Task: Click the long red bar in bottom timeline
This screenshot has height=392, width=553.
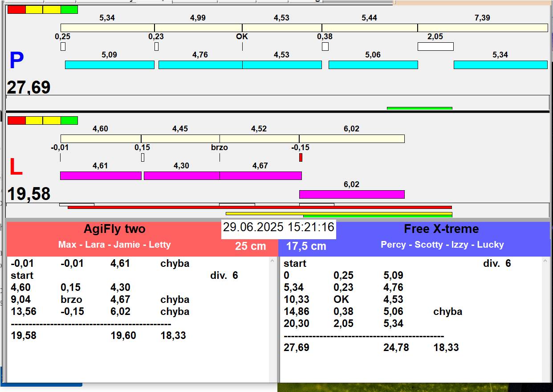Action: point(260,207)
